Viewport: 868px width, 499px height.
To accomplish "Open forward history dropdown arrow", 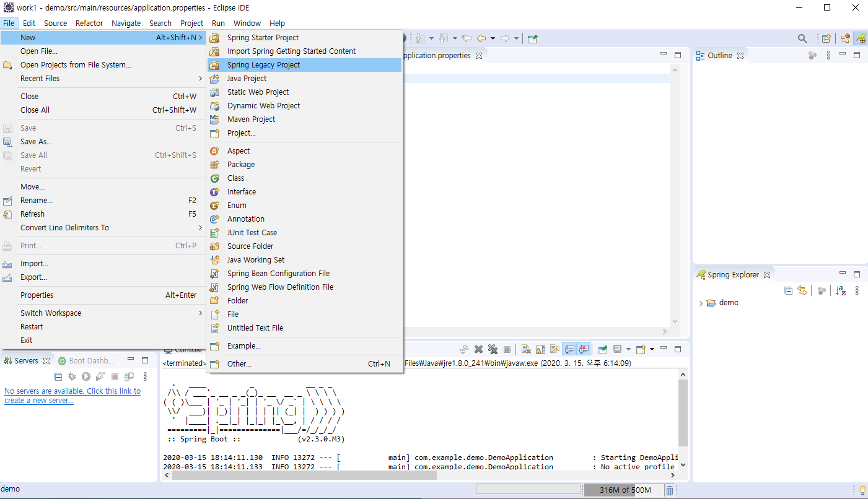I will click(x=516, y=38).
